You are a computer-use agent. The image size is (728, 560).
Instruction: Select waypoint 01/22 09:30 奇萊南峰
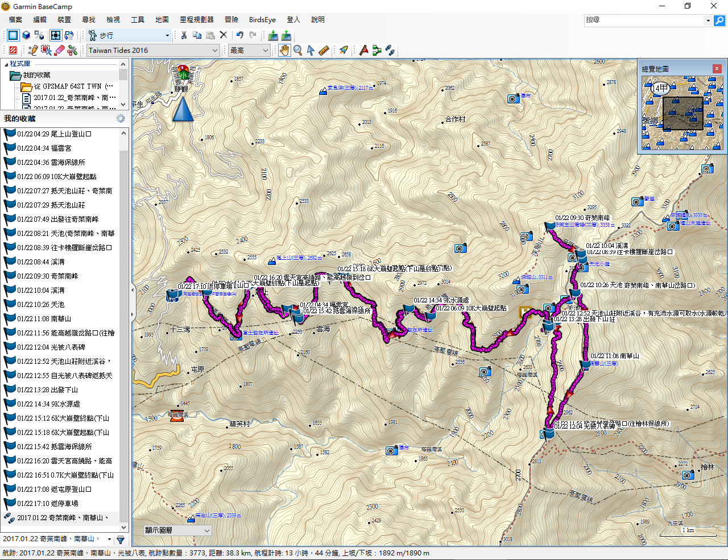(60, 276)
